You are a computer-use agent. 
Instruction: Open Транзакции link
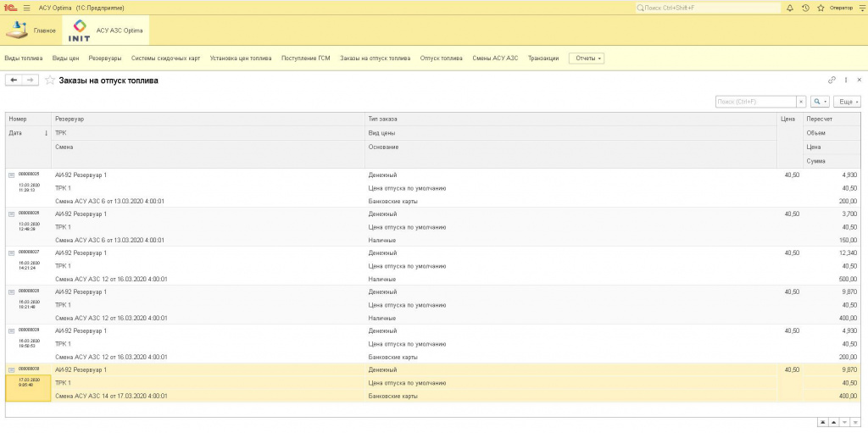(x=542, y=58)
